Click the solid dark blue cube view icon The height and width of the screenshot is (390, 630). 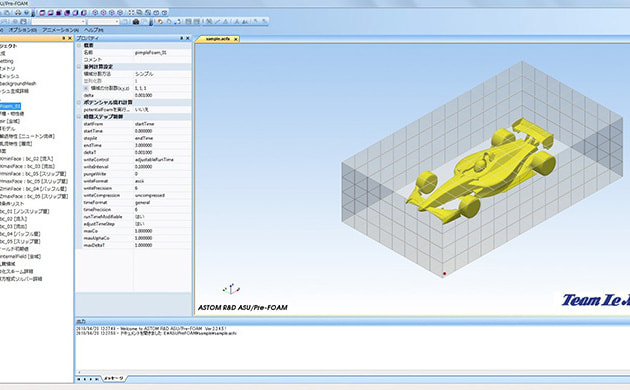(x=59, y=13)
